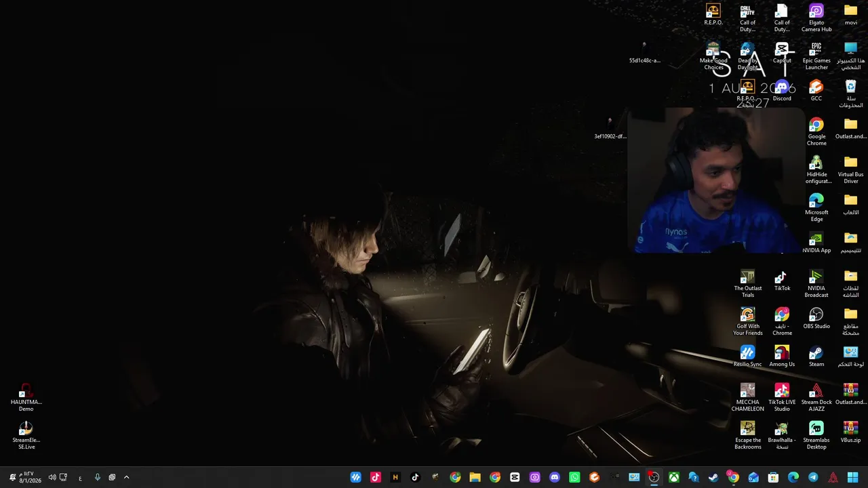Select the Steam desktop shortcut

(816, 357)
